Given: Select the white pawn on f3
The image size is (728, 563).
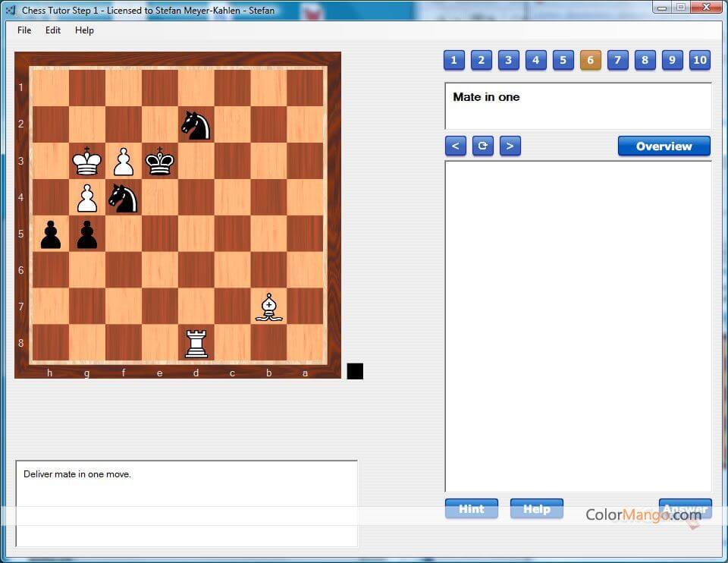Looking at the screenshot, I should click(x=124, y=162).
